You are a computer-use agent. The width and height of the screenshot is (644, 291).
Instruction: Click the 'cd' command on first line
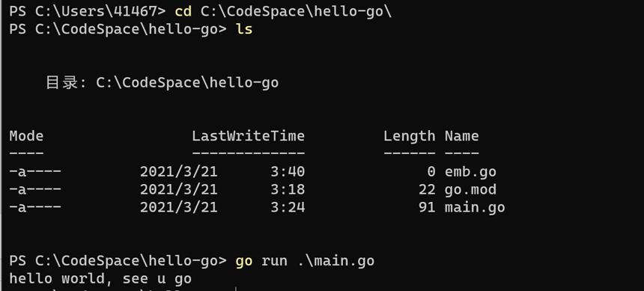pos(183,11)
